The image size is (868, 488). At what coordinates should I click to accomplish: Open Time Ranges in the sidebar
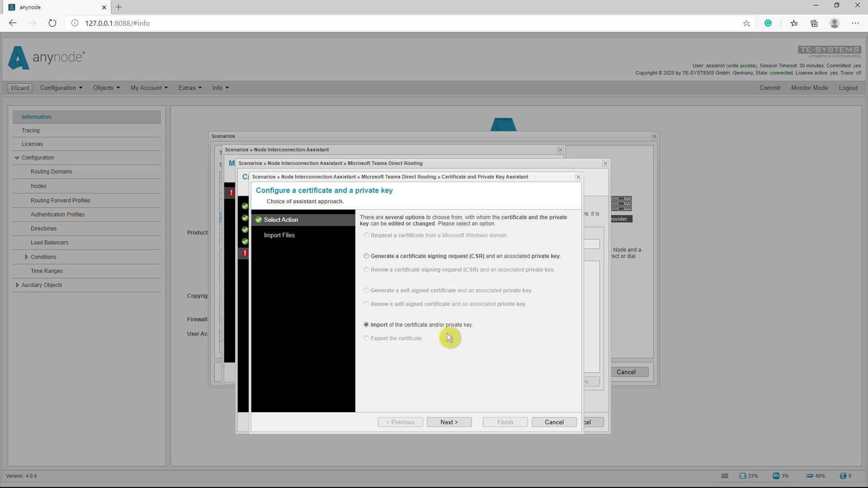coord(87,271)
